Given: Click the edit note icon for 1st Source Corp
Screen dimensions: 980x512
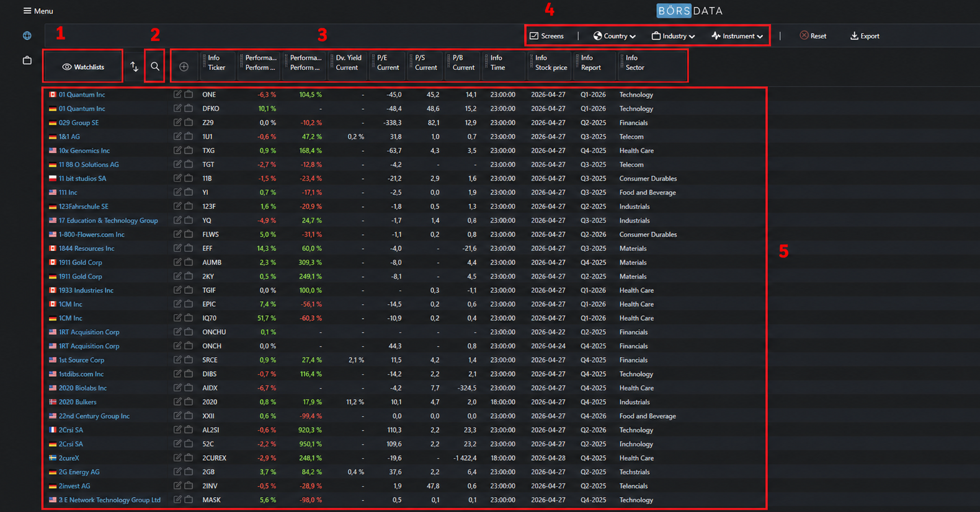Looking at the screenshot, I should (x=177, y=360).
